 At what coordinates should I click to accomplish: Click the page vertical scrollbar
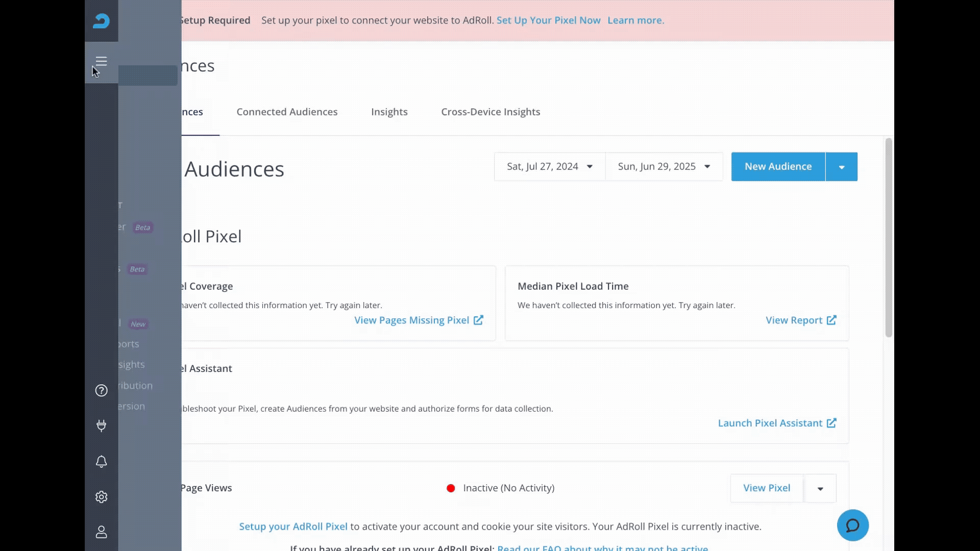889,237
